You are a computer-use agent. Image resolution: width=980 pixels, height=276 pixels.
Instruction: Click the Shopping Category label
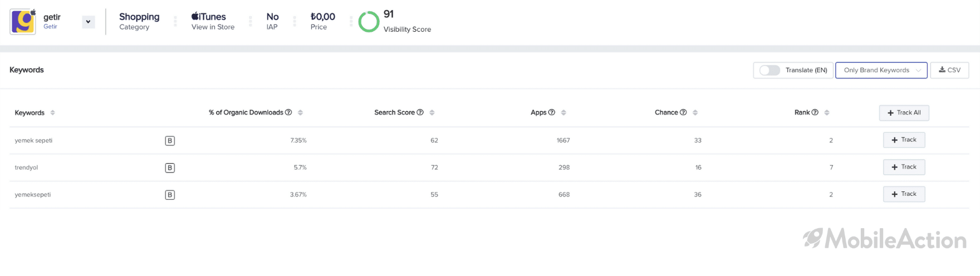tap(139, 22)
